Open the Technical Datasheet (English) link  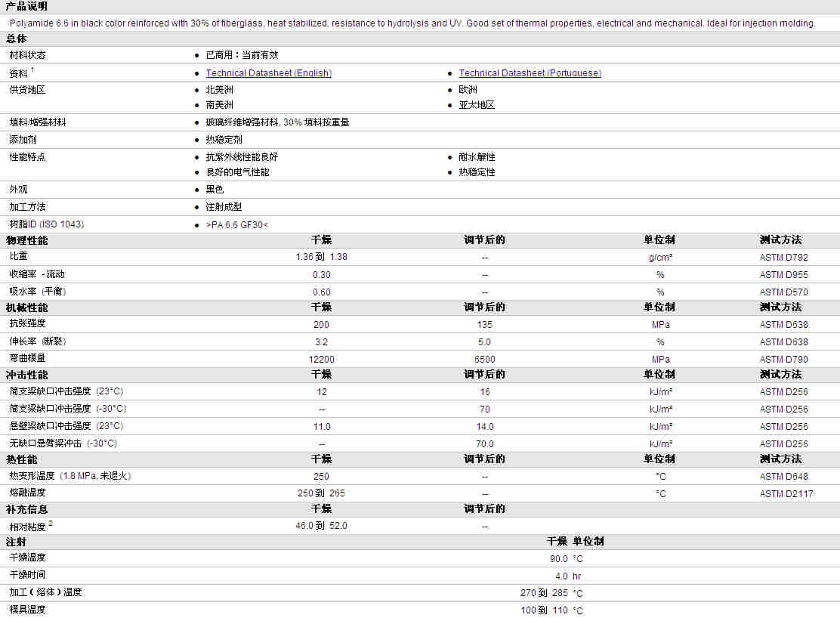click(x=268, y=73)
